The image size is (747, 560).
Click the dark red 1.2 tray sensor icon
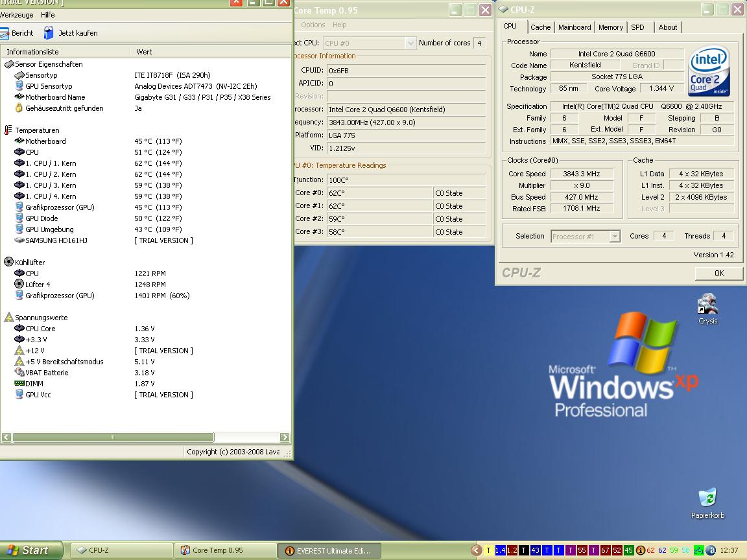pyautogui.click(x=512, y=550)
